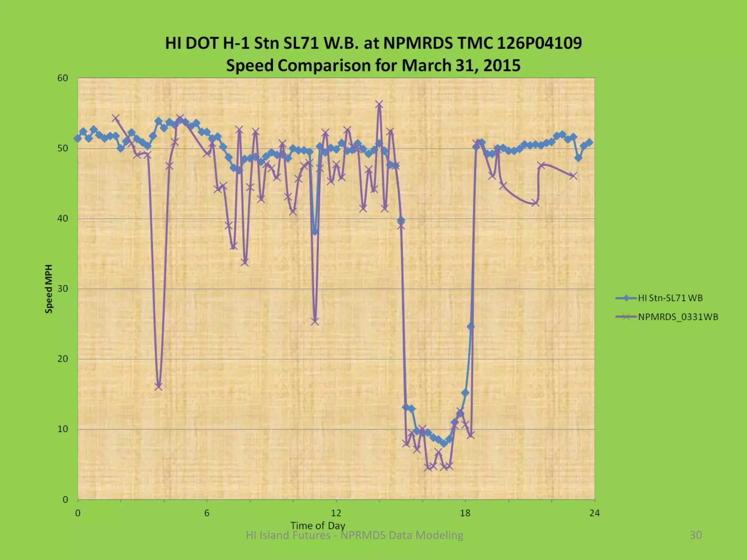
Task: Click the 24 x-axis tick label
Action: (x=594, y=513)
